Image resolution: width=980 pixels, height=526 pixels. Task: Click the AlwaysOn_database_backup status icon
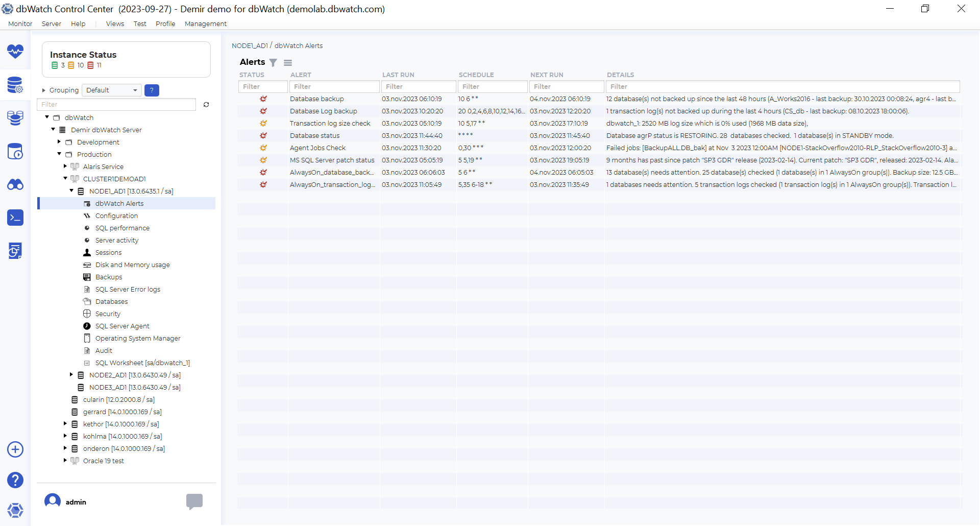click(263, 172)
